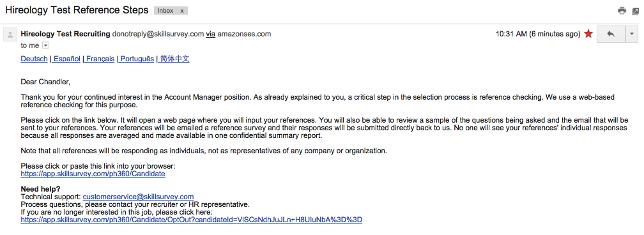Toggle the red star on message
Viewport: 644px width, 235px height.
[588, 34]
